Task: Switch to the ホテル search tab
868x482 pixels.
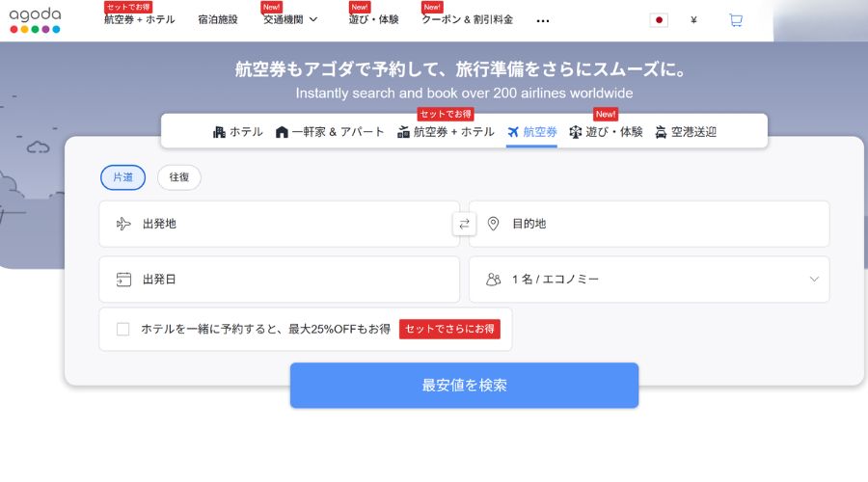Action: pyautogui.click(x=238, y=132)
